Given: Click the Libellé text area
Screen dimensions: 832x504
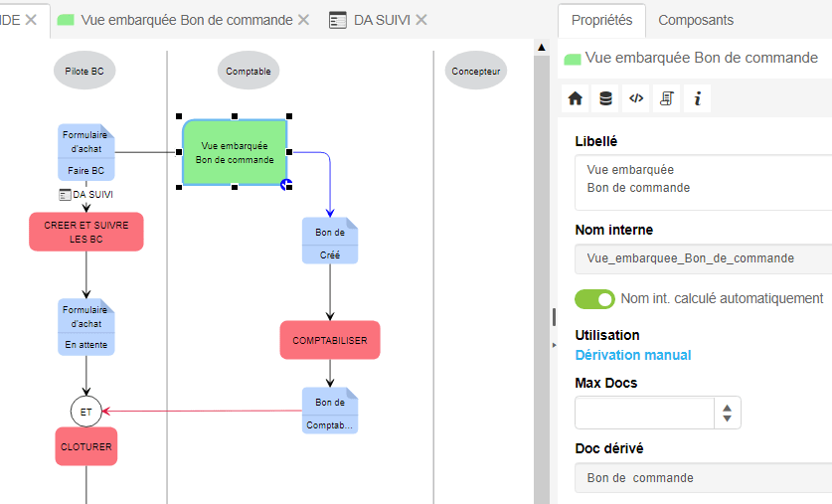Looking at the screenshot, I should pos(701,180).
